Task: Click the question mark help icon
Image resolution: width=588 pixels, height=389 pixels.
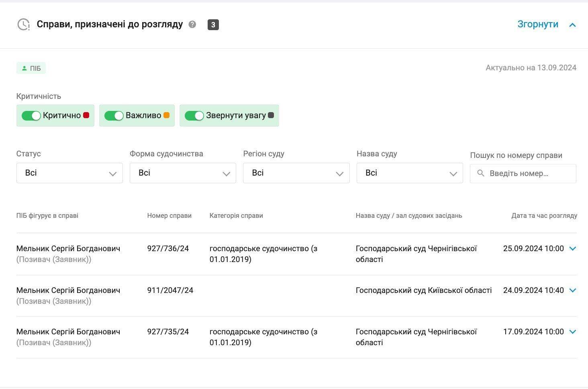Action: click(192, 25)
